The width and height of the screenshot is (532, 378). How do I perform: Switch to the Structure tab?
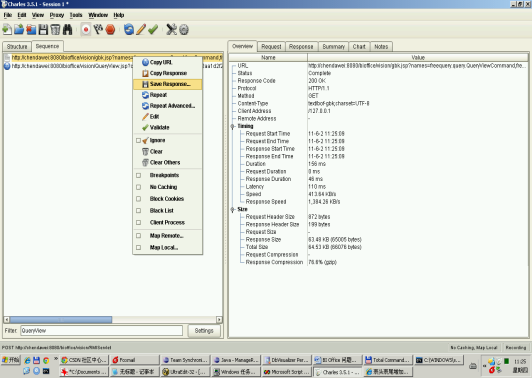pos(17,47)
